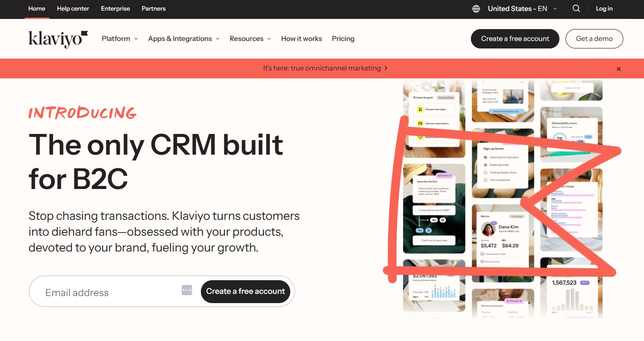The image size is (644, 341).
Task: Click the Klaviyo AI badge on the flow card
Action: click(x=444, y=175)
